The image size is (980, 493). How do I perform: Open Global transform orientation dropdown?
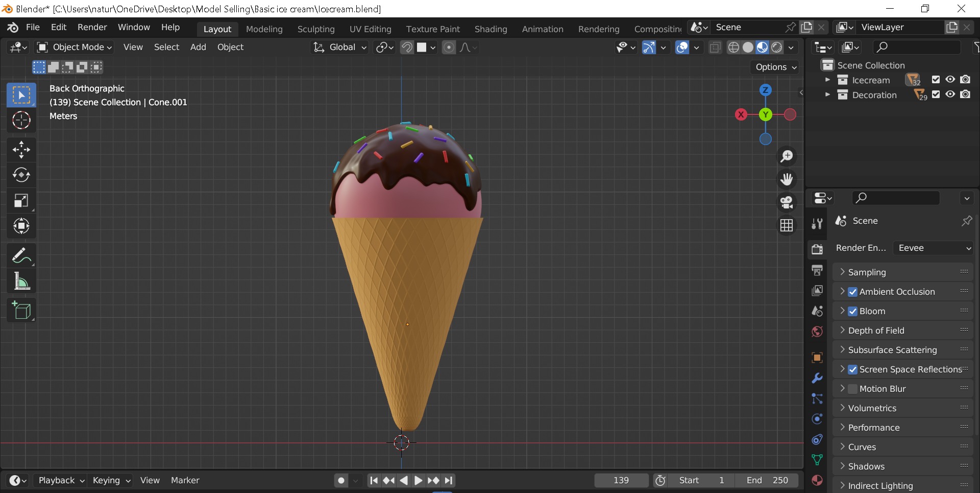[x=340, y=48]
